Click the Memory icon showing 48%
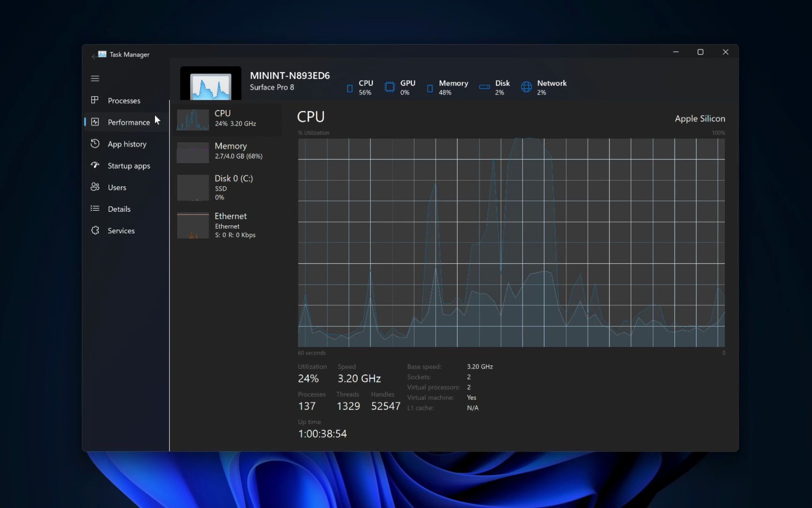The width and height of the screenshot is (812, 508). 430,87
